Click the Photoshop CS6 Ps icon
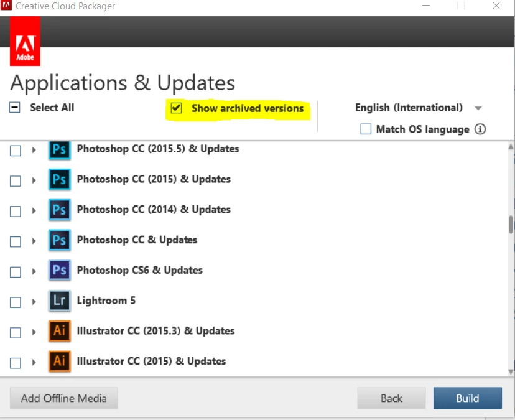Screen dimensions: 515x420 [60, 271]
